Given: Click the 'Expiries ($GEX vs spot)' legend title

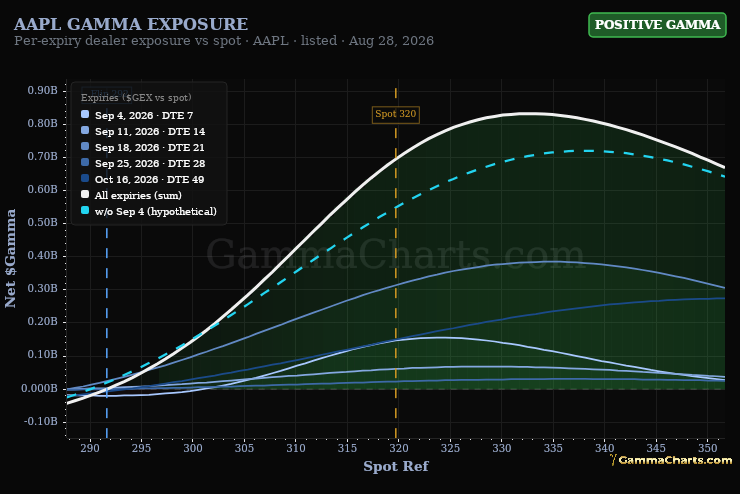Looking at the screenshot, I should tap(136, 98).
